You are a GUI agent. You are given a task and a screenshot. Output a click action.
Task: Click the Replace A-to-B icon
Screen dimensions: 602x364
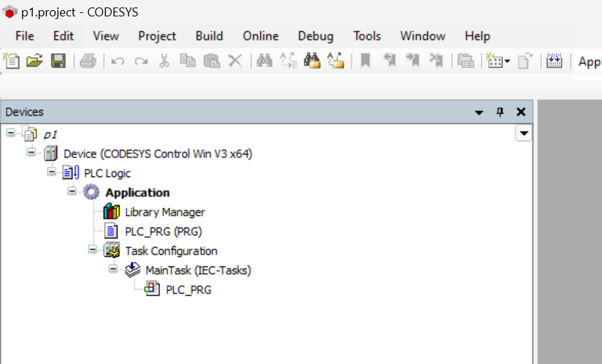click(288, 61)
